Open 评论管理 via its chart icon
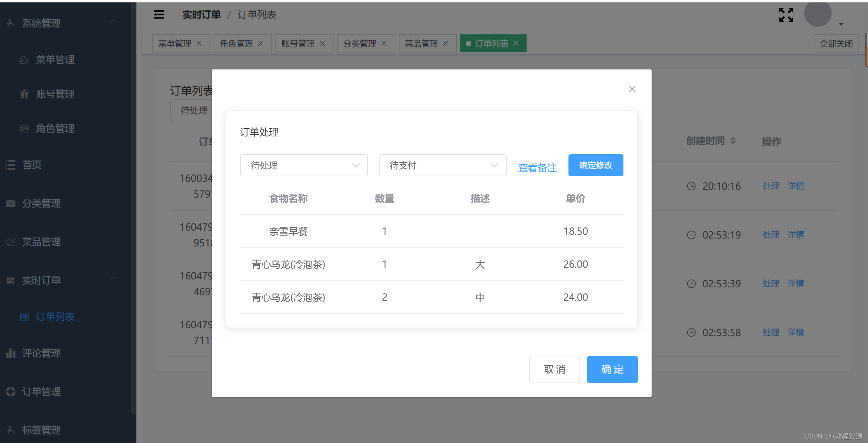The height and width of the screenshot is (443, 868). tap(11, 353)
